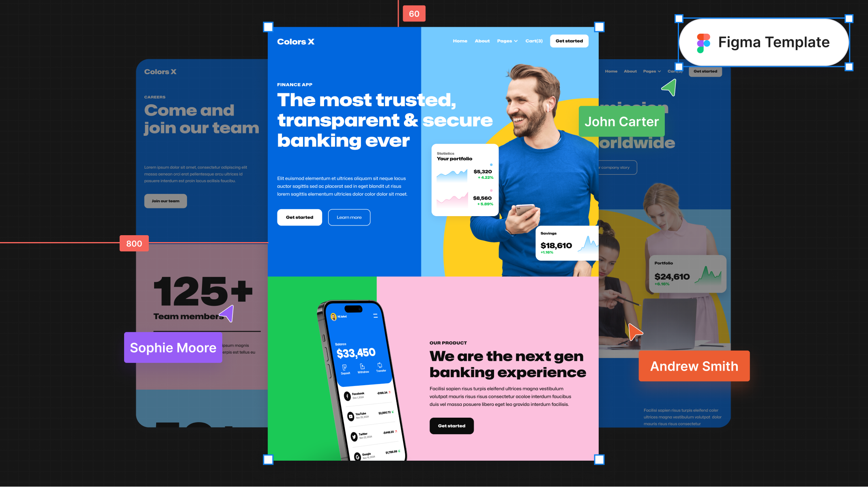Select About tab in top navigation bar
Viewport: 868px width, 487px height.
pyautogui.click(x=482, y=41)
